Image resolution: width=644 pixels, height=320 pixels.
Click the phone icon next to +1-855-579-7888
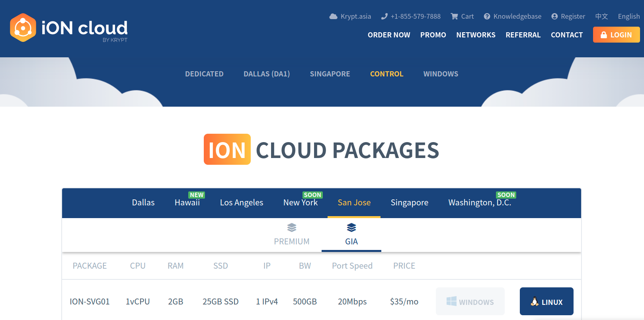[384, 16]
